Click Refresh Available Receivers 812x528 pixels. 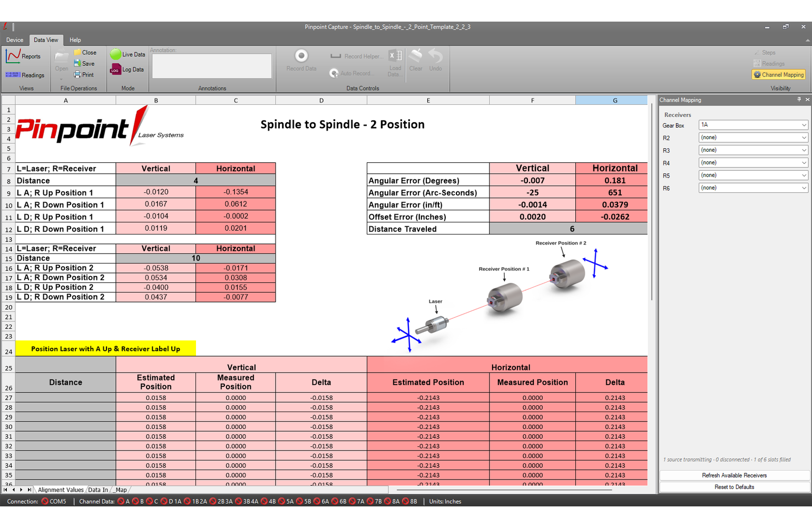734,475
